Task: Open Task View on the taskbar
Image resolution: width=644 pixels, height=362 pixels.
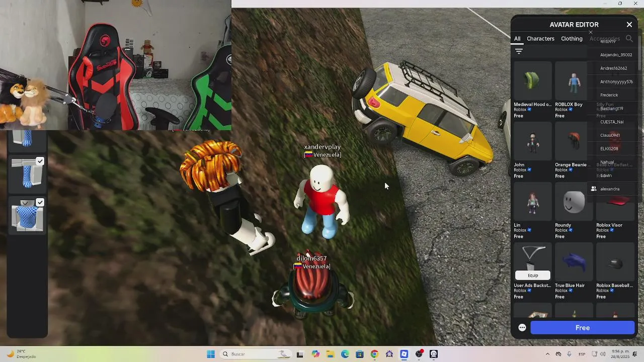Action: click(300, 354)
